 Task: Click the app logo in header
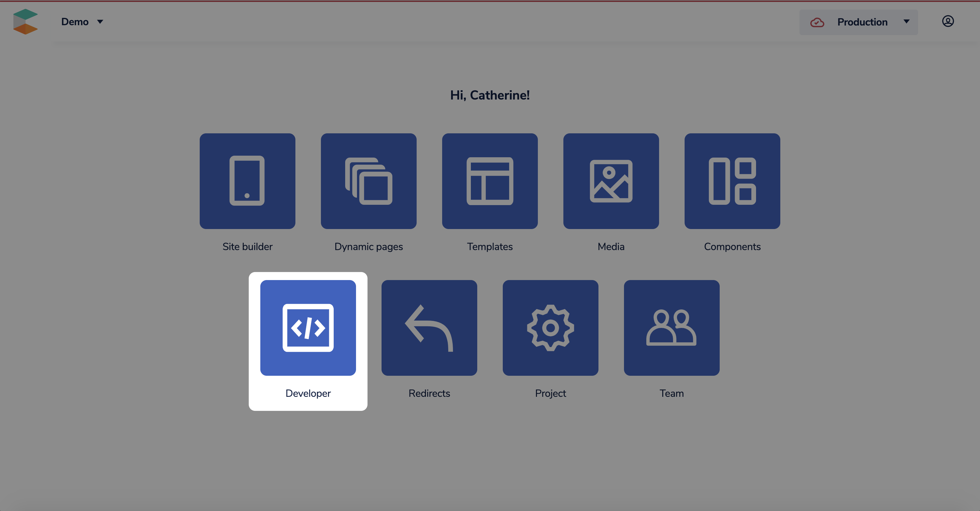click(25, 22)
